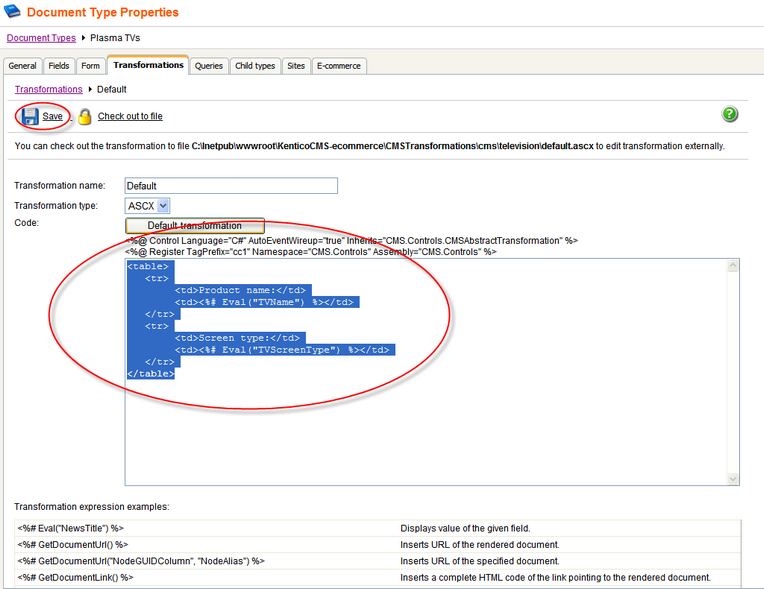Click the Check out to file link

(x=130, y=116)
